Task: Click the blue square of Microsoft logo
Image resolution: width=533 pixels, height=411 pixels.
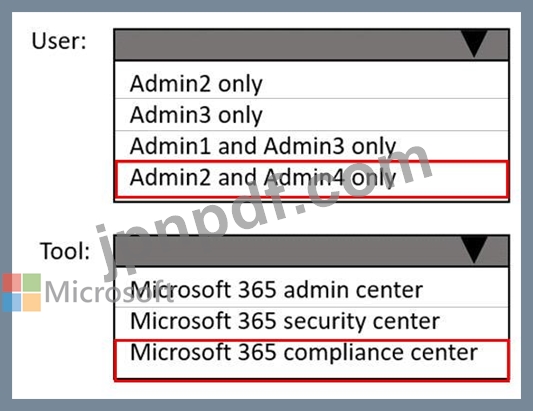Action: tap(12, 302)
